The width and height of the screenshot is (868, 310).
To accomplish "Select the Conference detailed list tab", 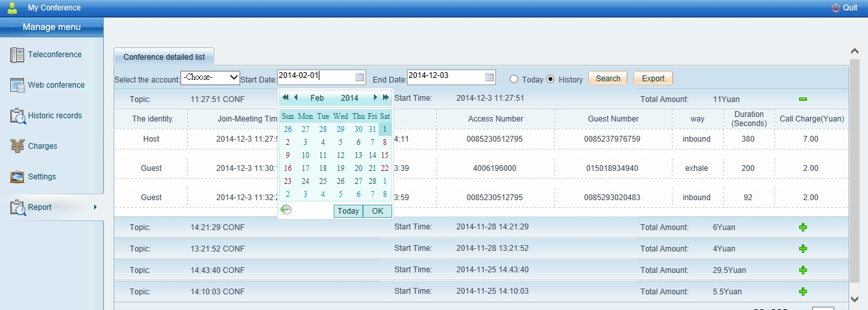I will click(164, 57).
